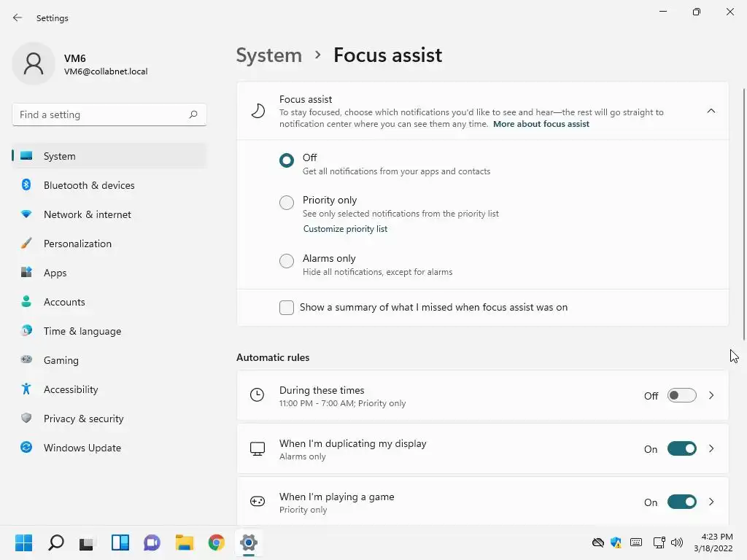
Task: Disable the duplicating my display rule toggle
Action: coord(681,448)
